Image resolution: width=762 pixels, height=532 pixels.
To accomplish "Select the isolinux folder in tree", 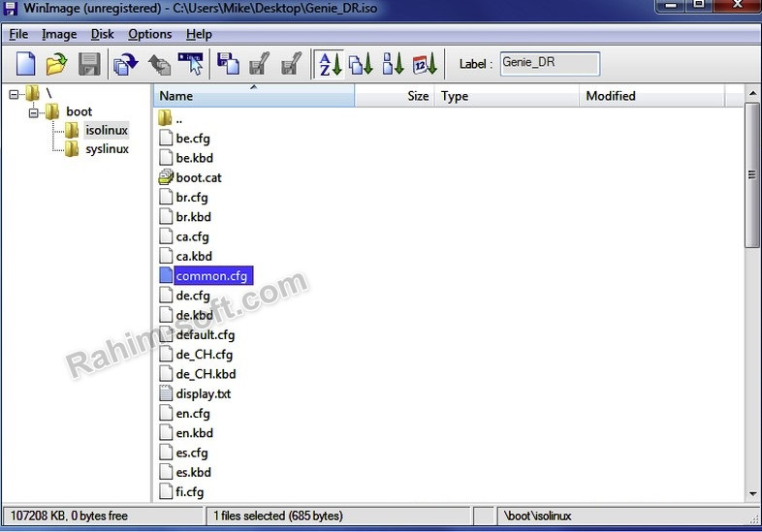I will pyautogui.click(x=107, y=130).
